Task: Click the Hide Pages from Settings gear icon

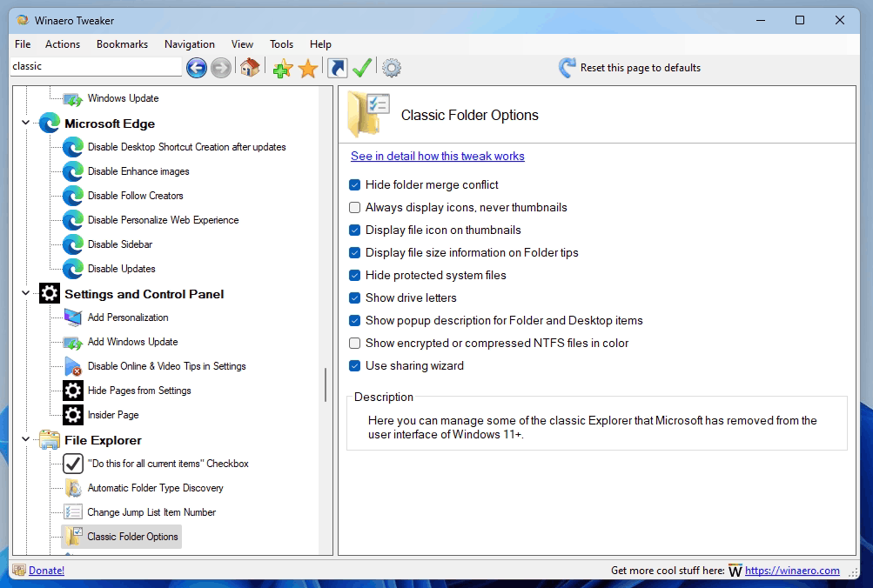Action: pyautogui.click(x=73, y=391)
